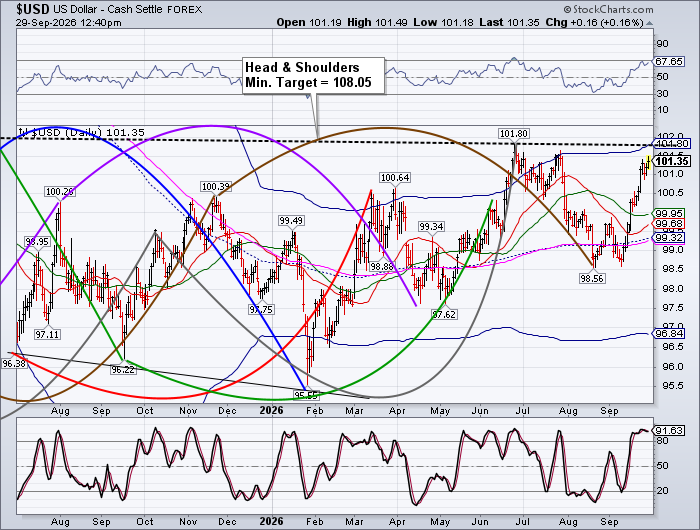Click the green moving average tag 99.95

tap(669, 213)
